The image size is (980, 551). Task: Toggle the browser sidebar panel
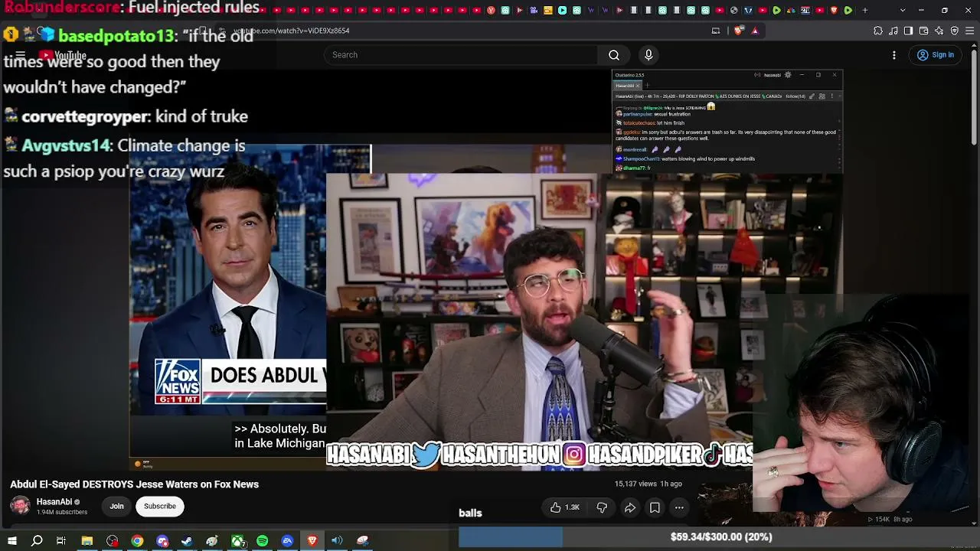click(x=909, y=31)
